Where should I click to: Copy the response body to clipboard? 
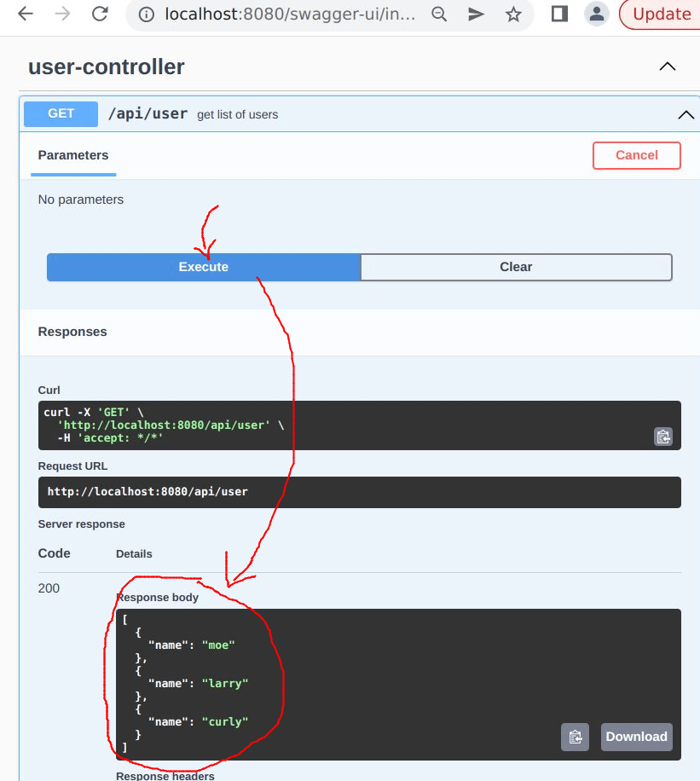coord(575,737)
